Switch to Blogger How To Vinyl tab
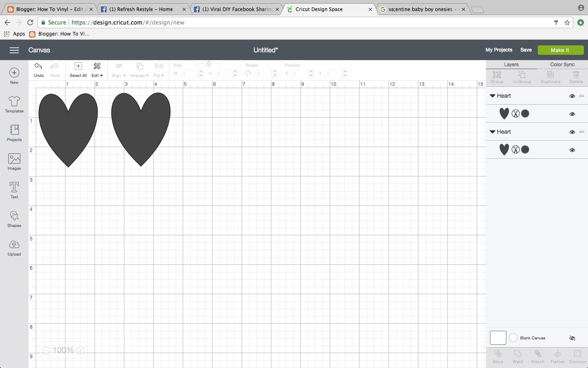The height and width of the screenshot is (368, 588). click(x=50, y=9)
